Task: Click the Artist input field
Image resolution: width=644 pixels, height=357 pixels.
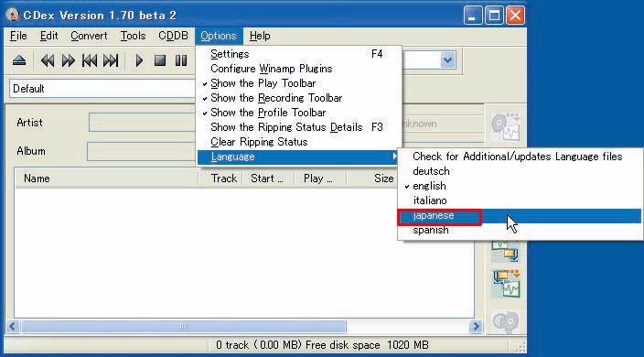Action: [142, 123]
